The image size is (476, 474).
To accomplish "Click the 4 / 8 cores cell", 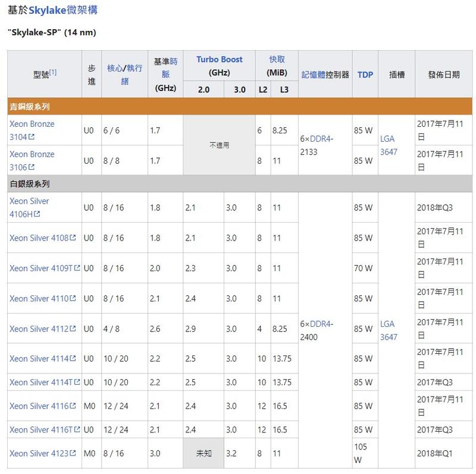I will click(x=124, y=329).
